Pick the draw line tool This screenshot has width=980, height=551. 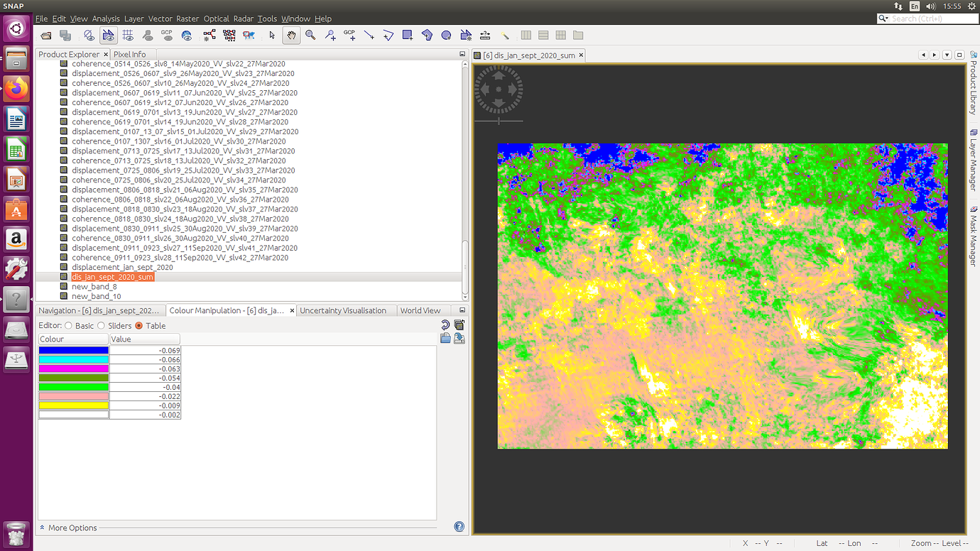(369, 35)
